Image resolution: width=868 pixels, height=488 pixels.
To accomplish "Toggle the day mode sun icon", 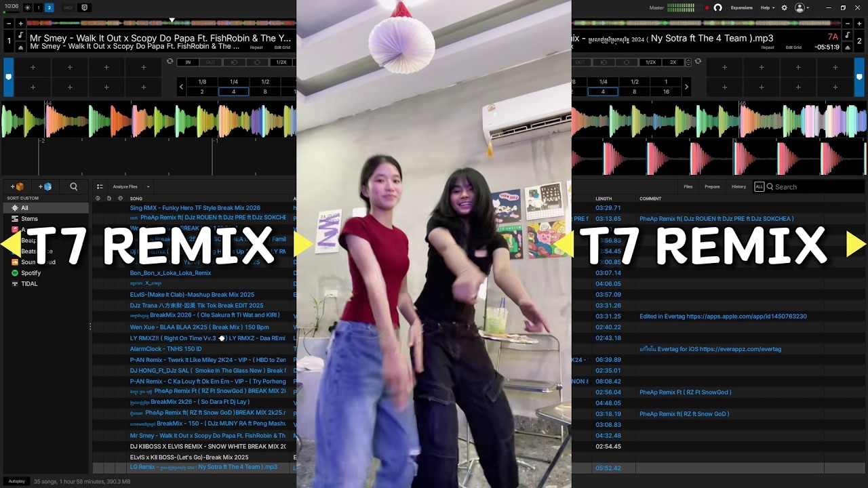I will point(27,7).
